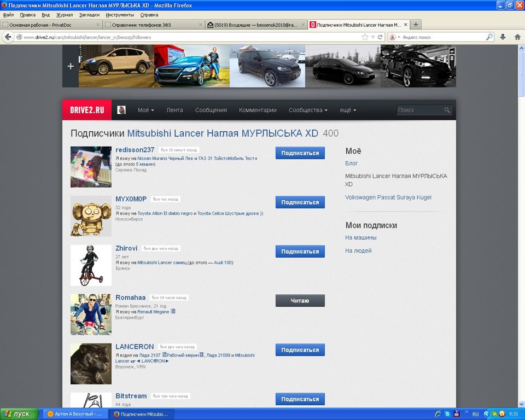Viewport: 525px width, 420px height.
Task: Click the black BMW X5 snow photo
Action: point(267,66)
